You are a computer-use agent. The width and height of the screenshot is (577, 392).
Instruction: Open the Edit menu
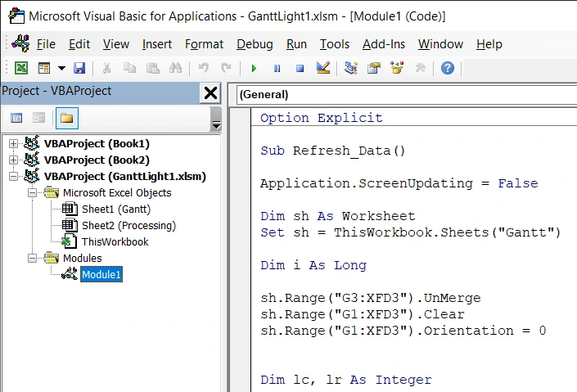coord(79,44)
